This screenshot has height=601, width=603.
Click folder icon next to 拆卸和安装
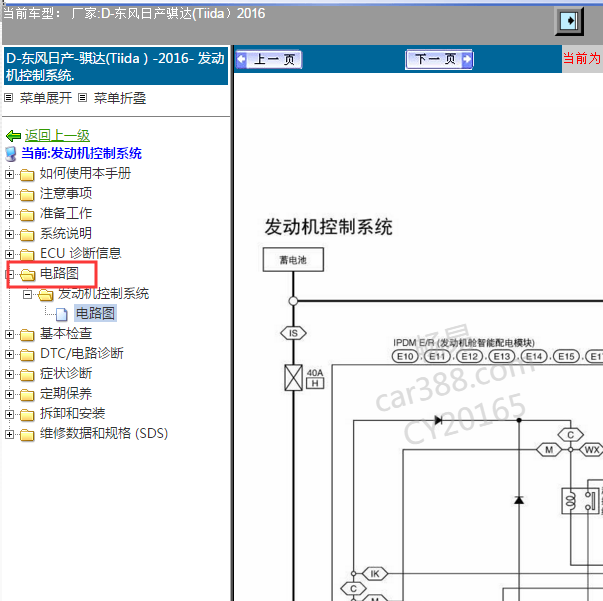[27, 415]
